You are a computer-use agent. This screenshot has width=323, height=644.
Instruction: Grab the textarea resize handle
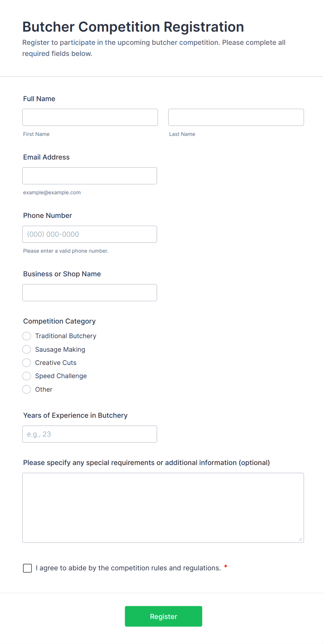[300, 539]
